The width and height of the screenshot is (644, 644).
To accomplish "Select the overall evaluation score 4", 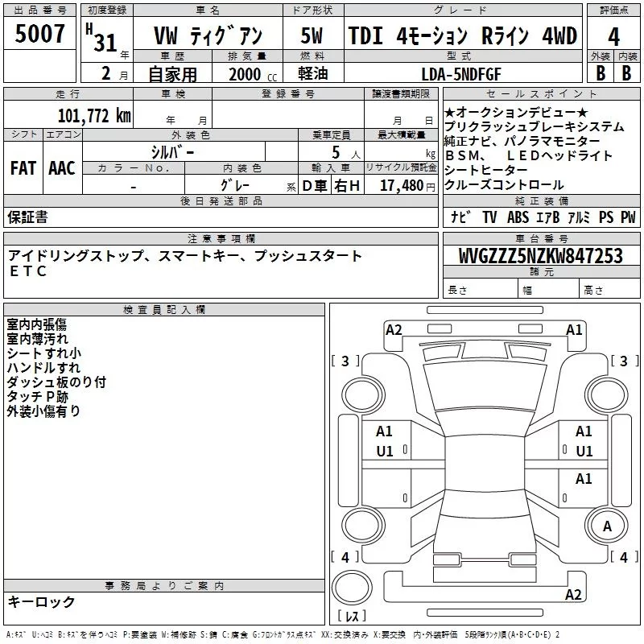I will click(613, 37).
